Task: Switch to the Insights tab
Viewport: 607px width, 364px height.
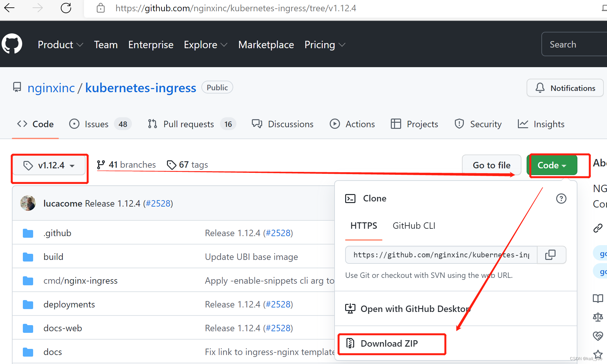Action: point(541,124)
